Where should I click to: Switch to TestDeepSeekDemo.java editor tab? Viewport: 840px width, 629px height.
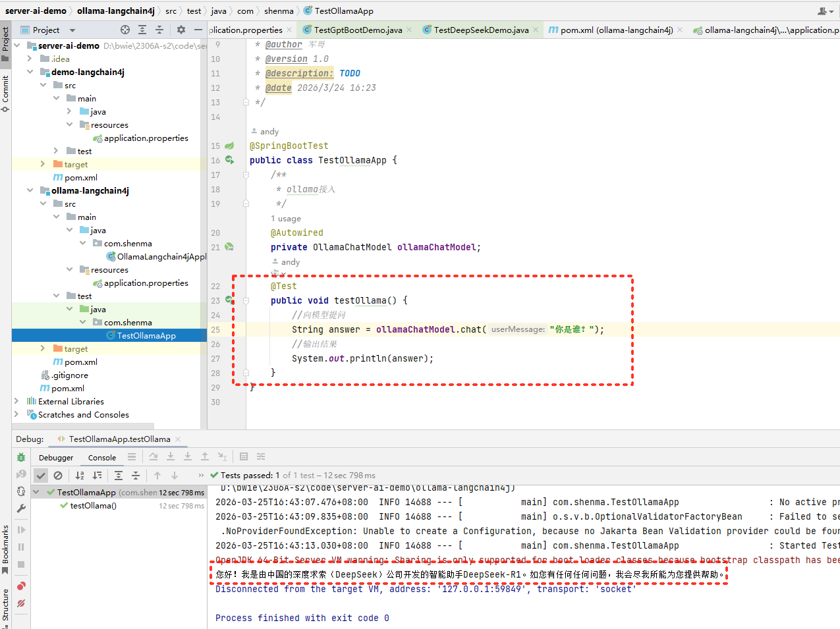(481, 30)
